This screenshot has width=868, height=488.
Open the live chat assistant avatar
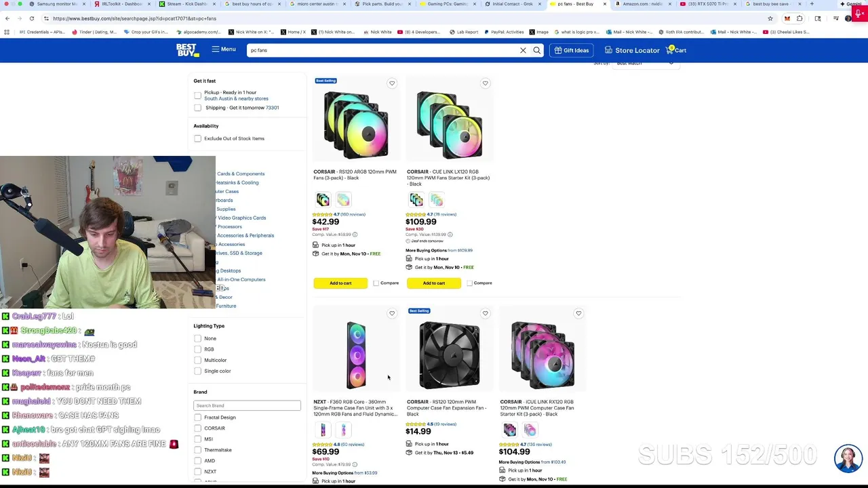848,458
